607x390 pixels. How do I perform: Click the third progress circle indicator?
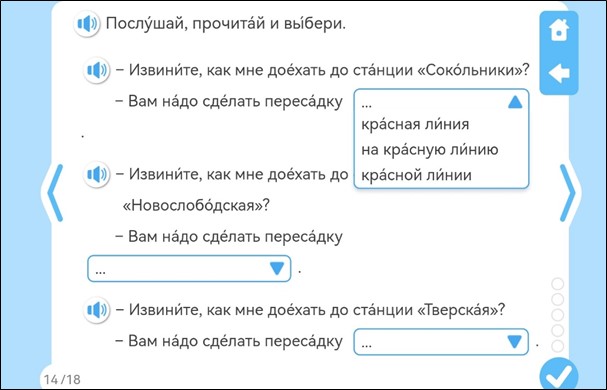coord(557,315)
